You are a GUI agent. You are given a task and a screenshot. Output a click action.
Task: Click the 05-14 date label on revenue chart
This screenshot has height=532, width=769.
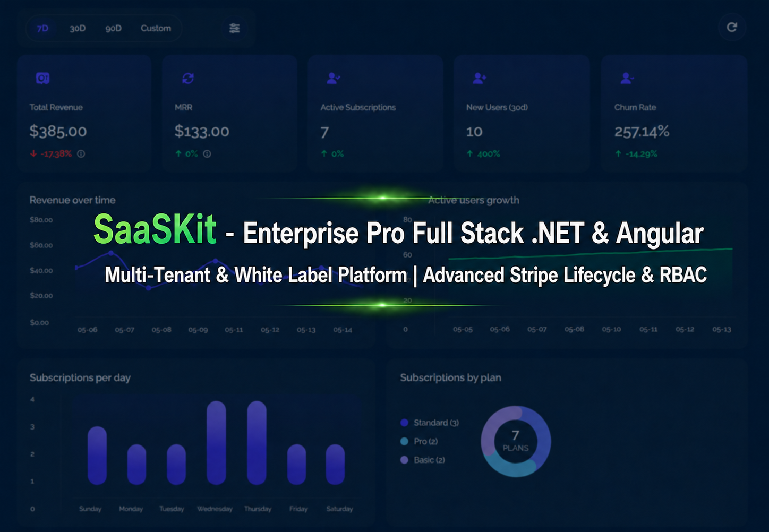point(343,330)
